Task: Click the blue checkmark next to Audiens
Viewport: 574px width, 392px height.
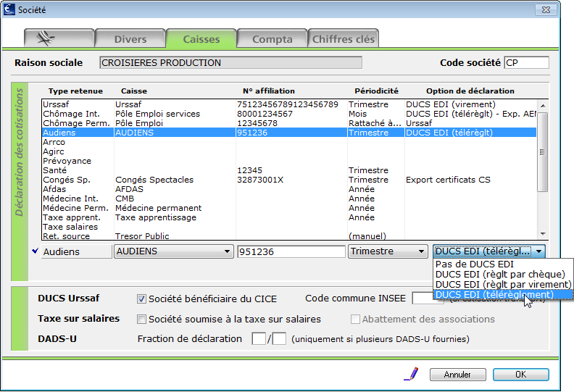Action: (x=35, y=251)
